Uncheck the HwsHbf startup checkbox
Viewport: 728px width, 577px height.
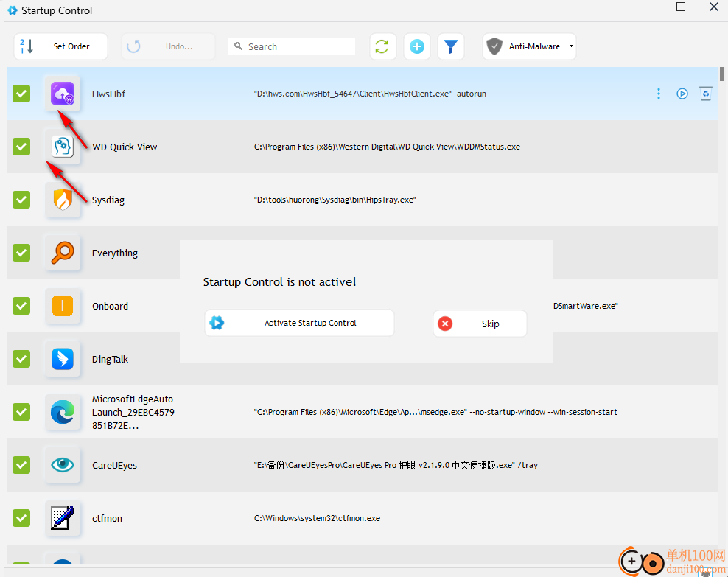21,94
